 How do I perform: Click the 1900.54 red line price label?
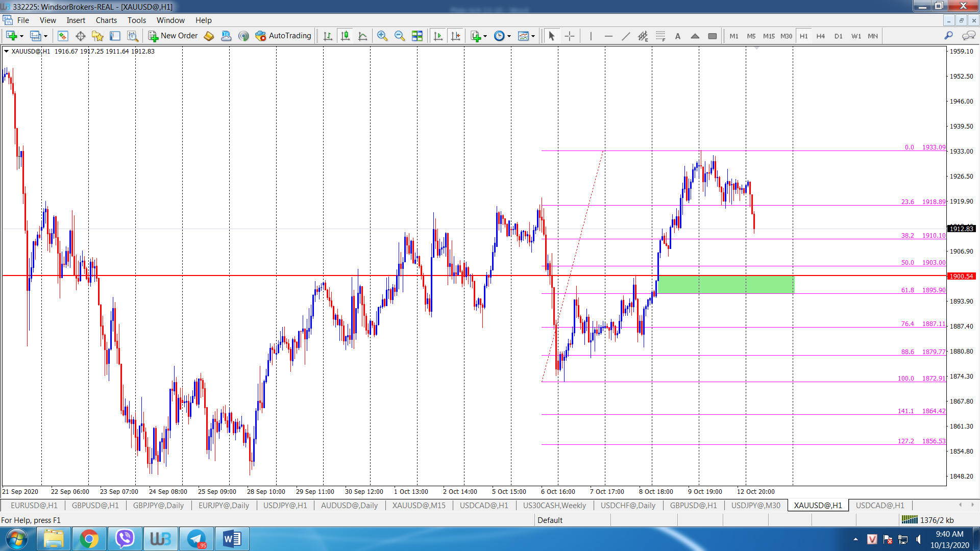(x=961, y=276)
